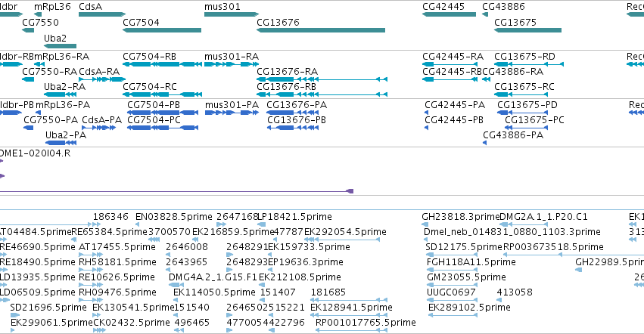Select EST label AT17455.5prime
The width and height of the screenshot is (644, 334).
(117, 247)
